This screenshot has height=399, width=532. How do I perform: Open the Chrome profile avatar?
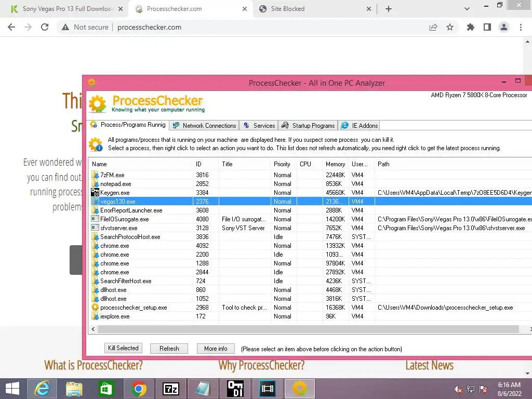click(504, 27)
